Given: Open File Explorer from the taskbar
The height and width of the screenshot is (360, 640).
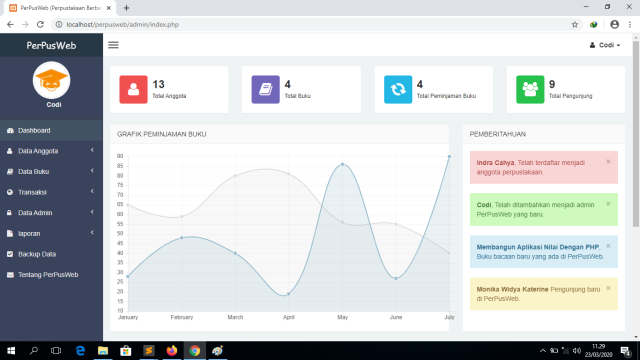Looking at the screenshot, I should pyautogui.click(x=103, y=351).
